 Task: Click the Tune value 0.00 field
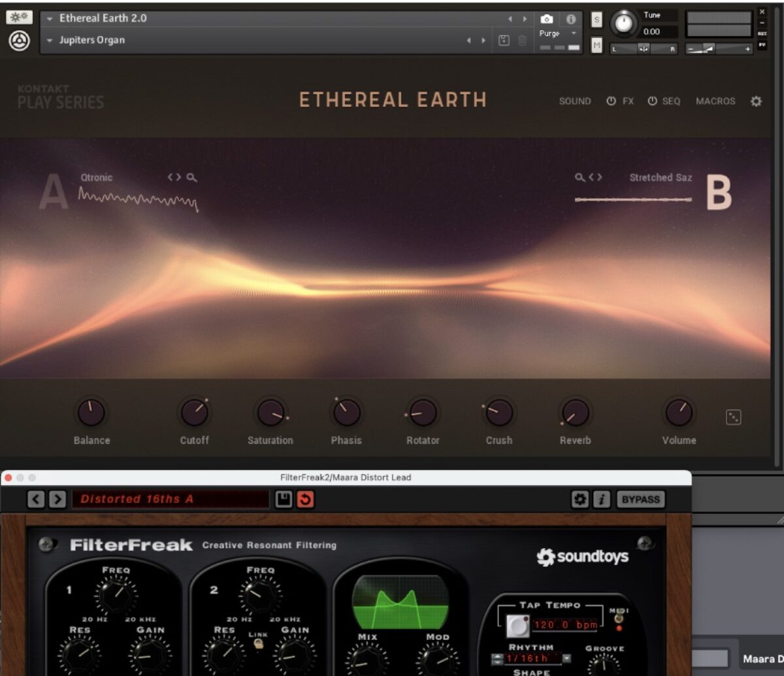[659, 31]
